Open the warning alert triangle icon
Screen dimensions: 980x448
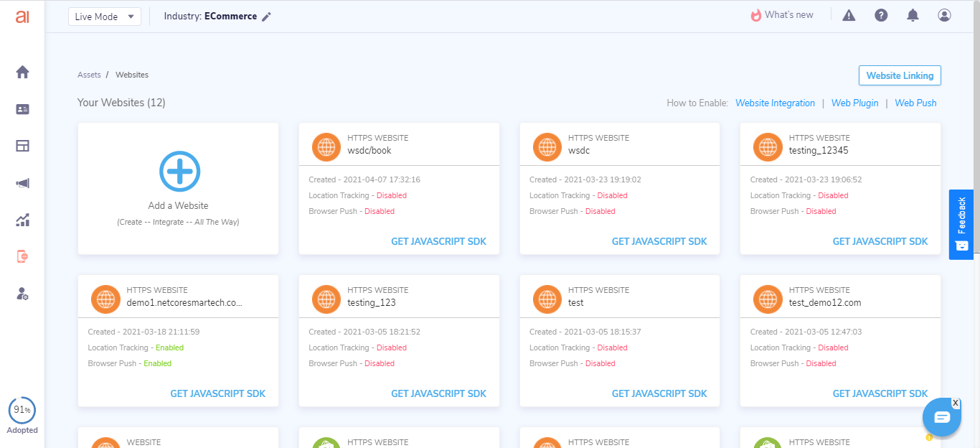coord(849,15)
